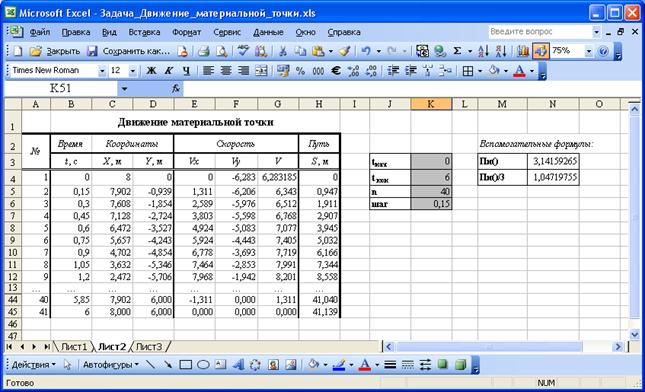645x392 pixels.
Task: Click the Введите вопрос help field
Action: pos(540,32)
